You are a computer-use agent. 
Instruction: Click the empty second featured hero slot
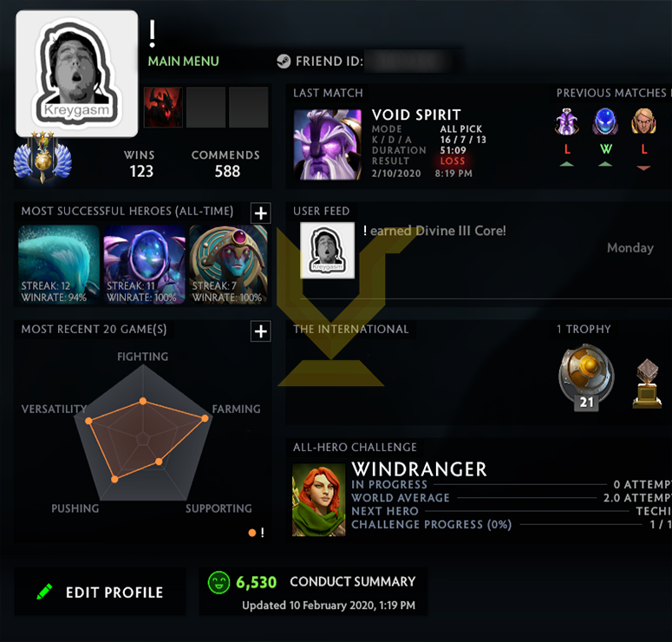tap(206, 108)
